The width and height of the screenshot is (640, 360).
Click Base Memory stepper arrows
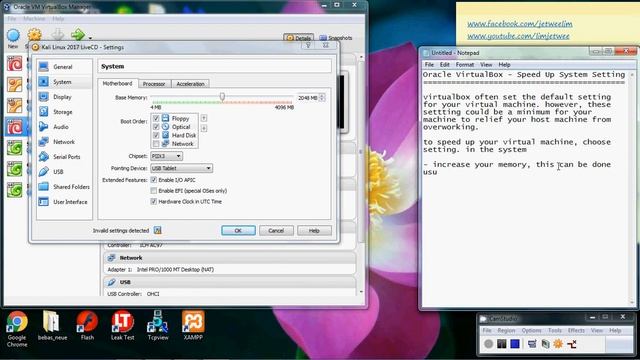tap(322, 98)
